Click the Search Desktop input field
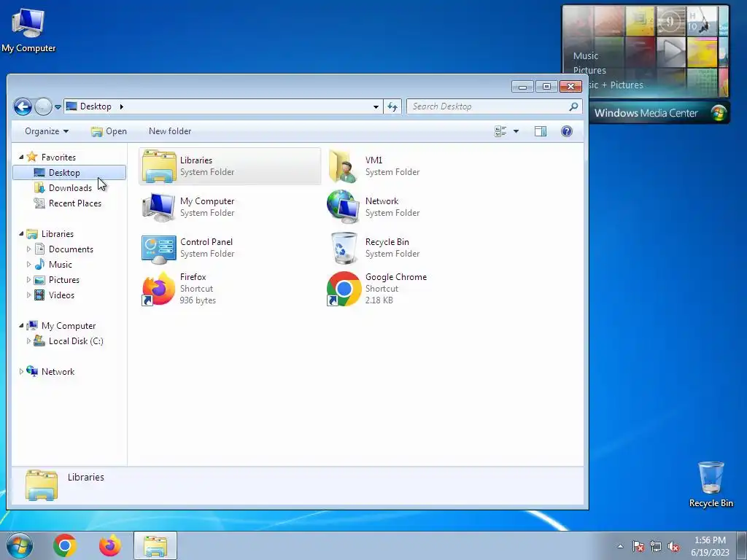 488,106
